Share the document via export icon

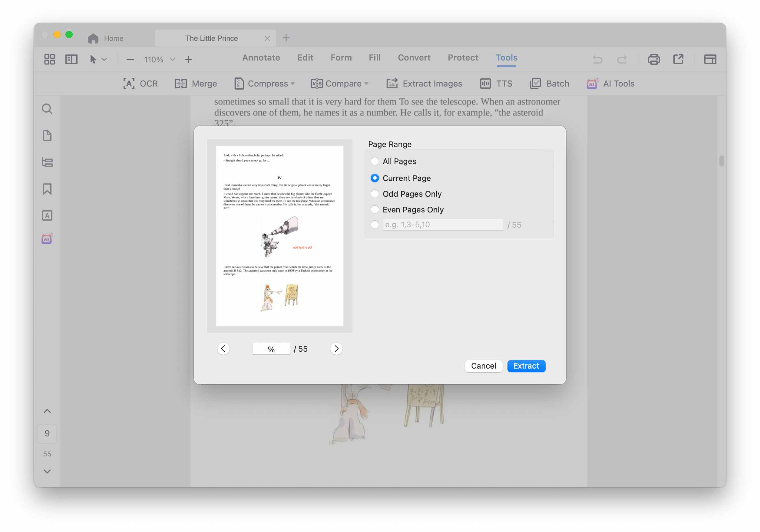678,60
